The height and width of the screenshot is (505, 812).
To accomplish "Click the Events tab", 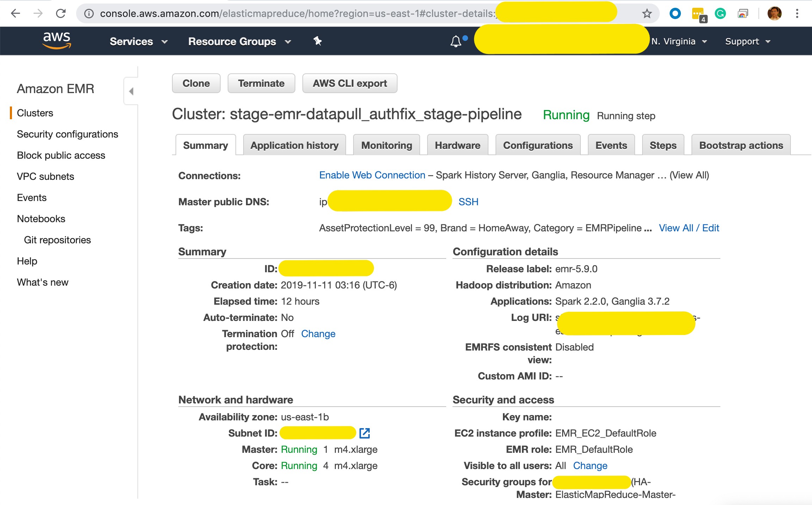I will [x=611, y=144].
